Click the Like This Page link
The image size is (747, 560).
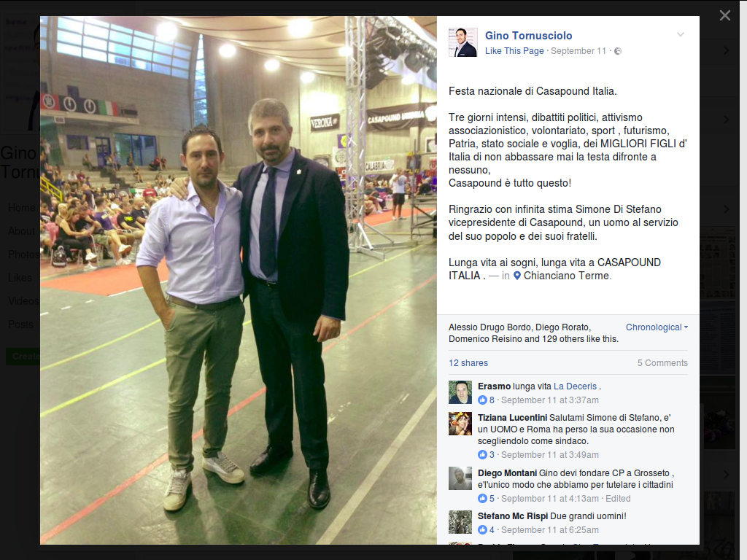point(514,51)
